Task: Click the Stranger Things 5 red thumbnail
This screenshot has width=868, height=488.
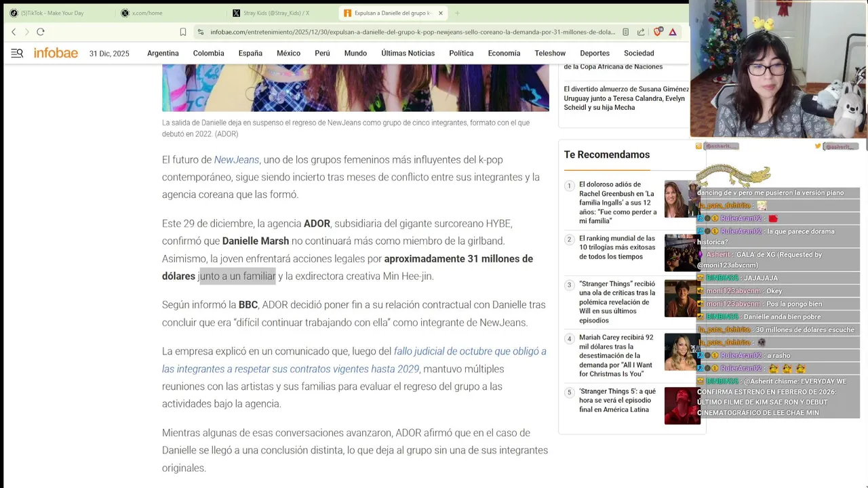Action: pyautogui.click(x=682, y=405)
